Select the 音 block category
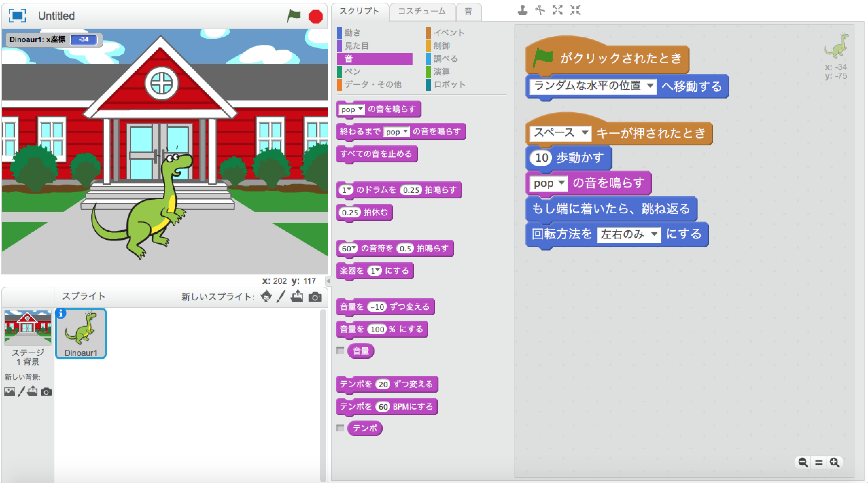Image resolution: width=868 pixels, height=483 pixels. (x=375, y=59)
